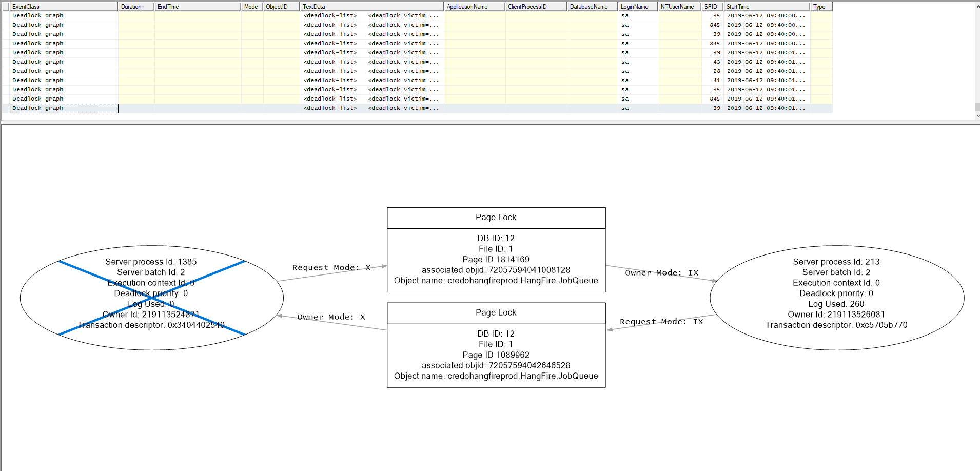Image resolution: width=980 pixels, height=471 pixels.
Task: Select the ApplicationName column header
Action: pos(473,6)
